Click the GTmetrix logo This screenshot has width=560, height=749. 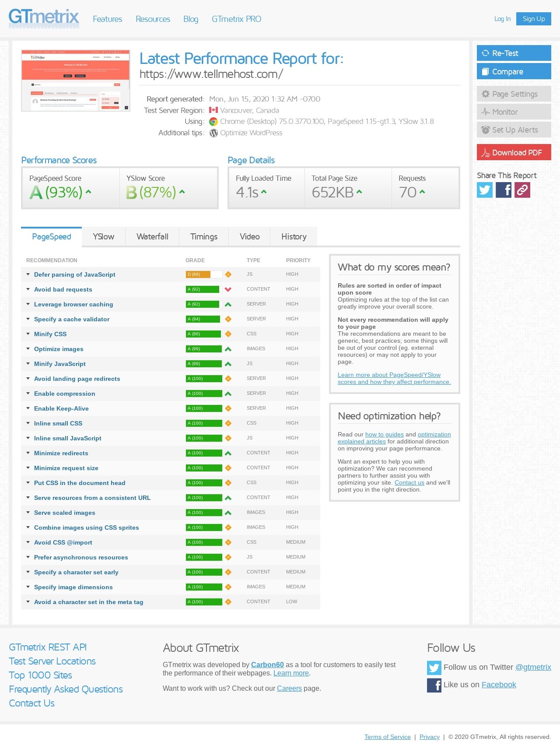(44, 18)
